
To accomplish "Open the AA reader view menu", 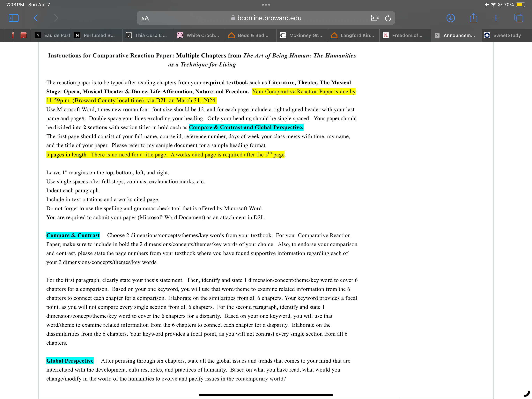I will click(145, 18).
